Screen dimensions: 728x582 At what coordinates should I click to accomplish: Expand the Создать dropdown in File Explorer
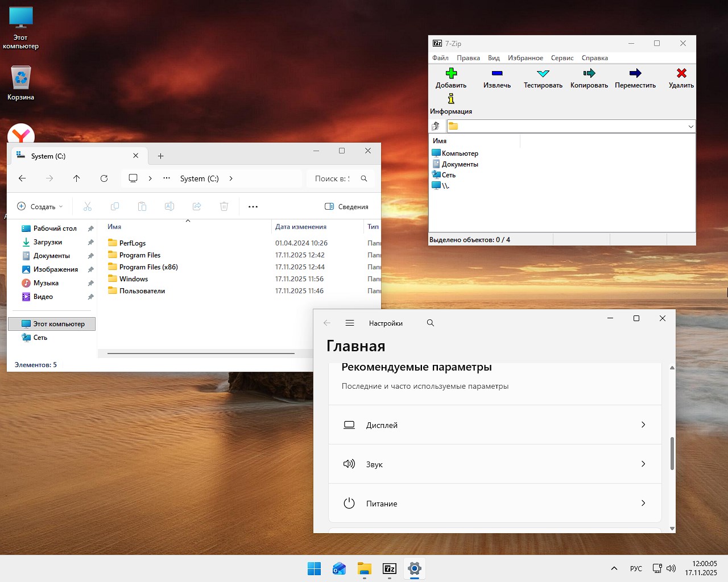pyautogui.click(x=40, y=206)
